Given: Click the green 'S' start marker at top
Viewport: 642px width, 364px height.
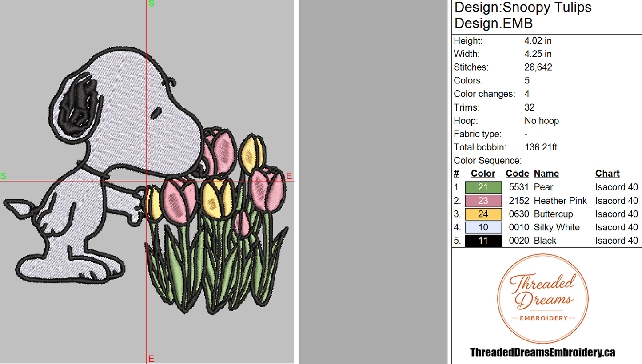Looking at the screenshot, I should pos(152,4).
